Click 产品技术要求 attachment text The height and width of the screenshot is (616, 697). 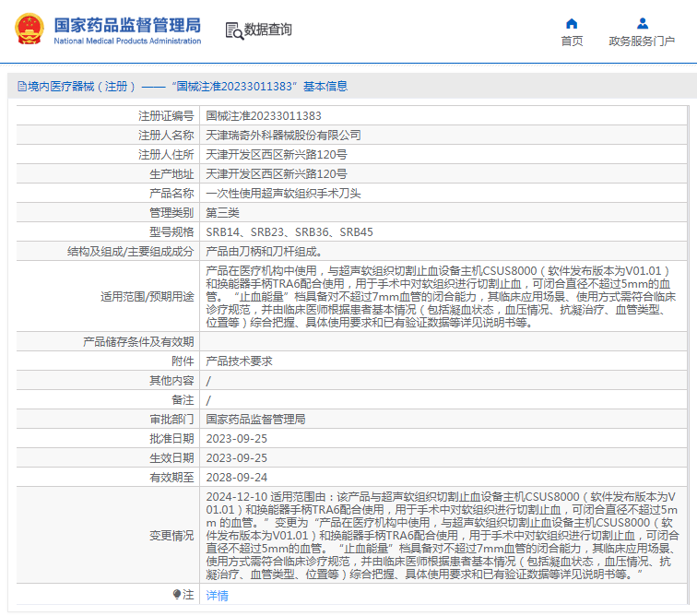click(239, 361)
